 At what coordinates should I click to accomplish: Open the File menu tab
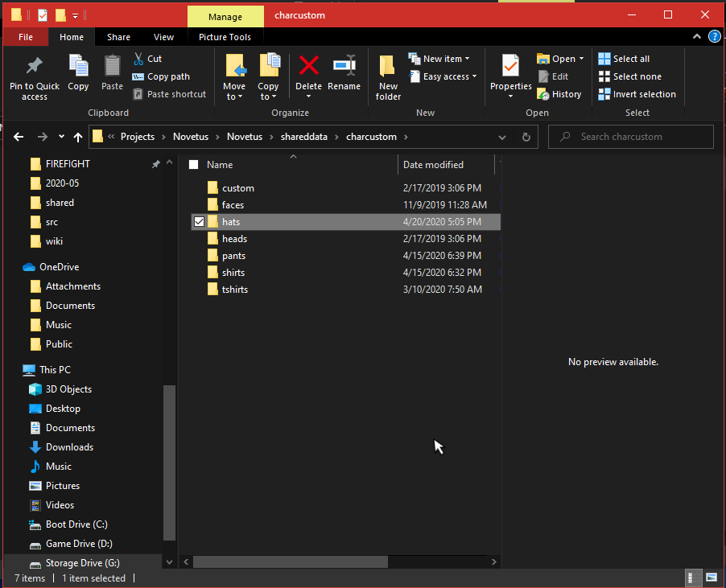click(x=26, y=37)
